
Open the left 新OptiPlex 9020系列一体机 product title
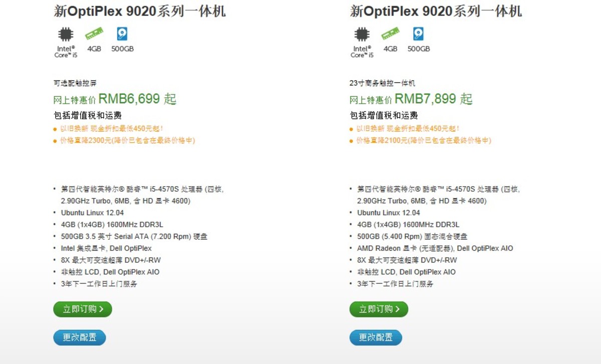click(141, 11)
